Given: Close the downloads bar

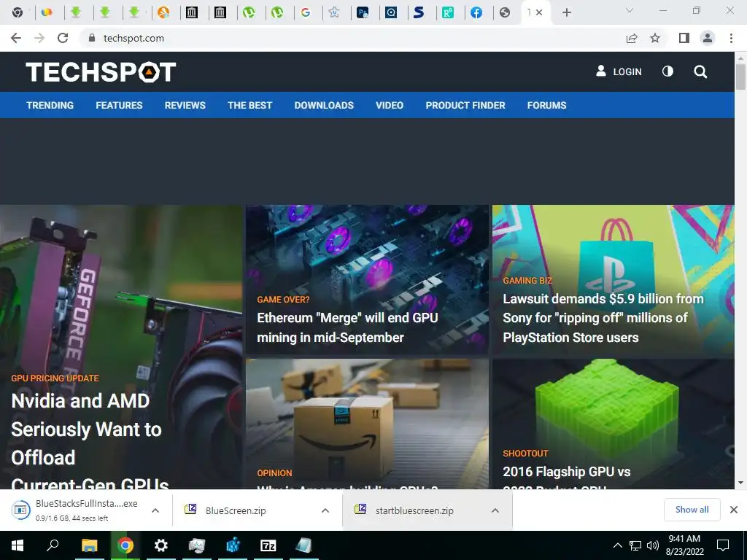Looking at the screenshot, I should tap(734, 510).
